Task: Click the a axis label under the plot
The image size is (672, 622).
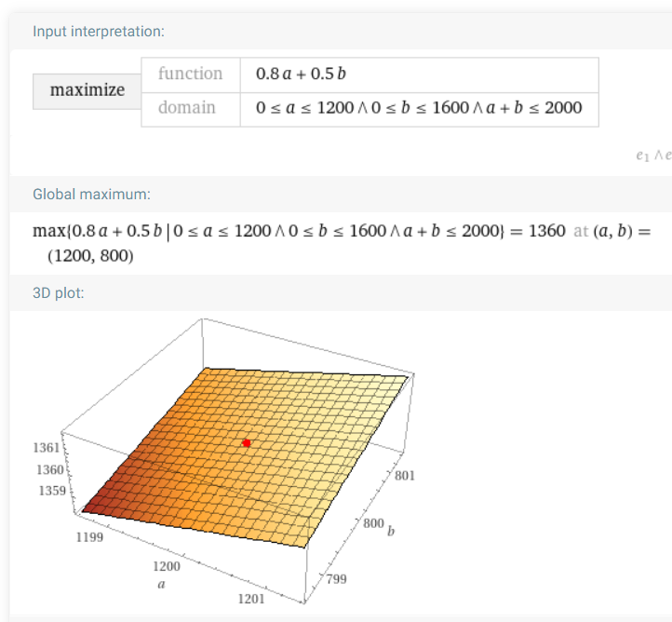Action: coord(161,584)
